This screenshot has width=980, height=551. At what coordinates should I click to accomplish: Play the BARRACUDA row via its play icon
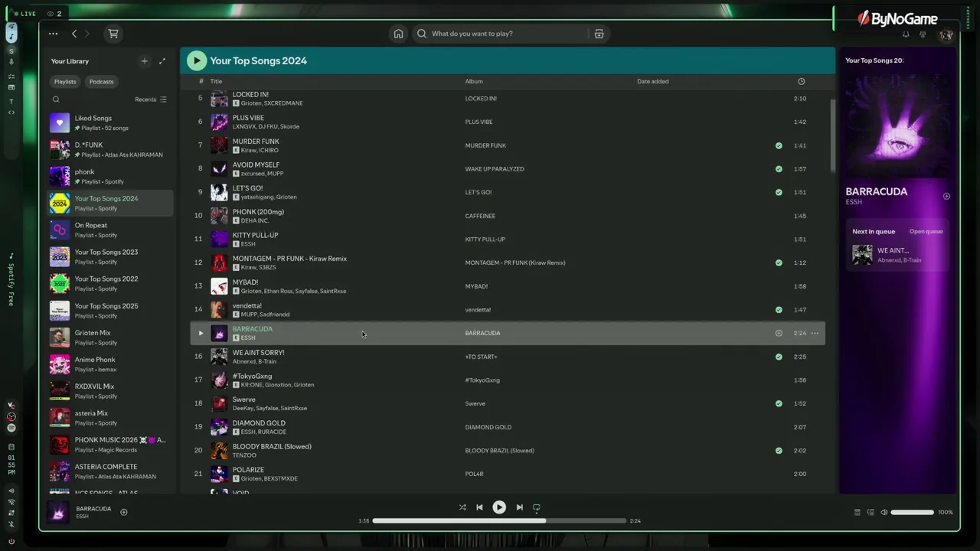pyautogui.click(x=201, y=333)
